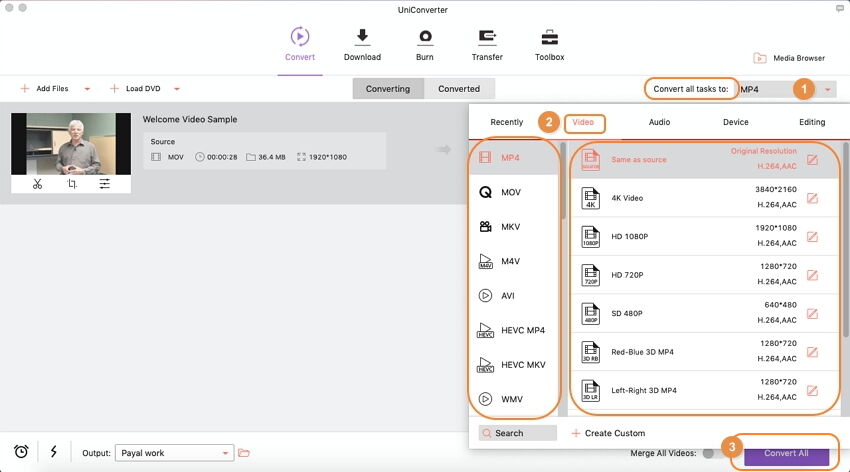Image resolution: width=850 pixels, height=472 pixels.
Task: Select the MP4 format
Action: tap(513, 157)
